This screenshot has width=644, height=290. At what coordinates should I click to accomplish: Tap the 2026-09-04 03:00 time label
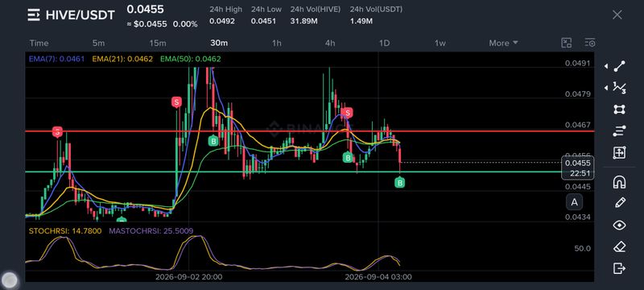[378, 277]
